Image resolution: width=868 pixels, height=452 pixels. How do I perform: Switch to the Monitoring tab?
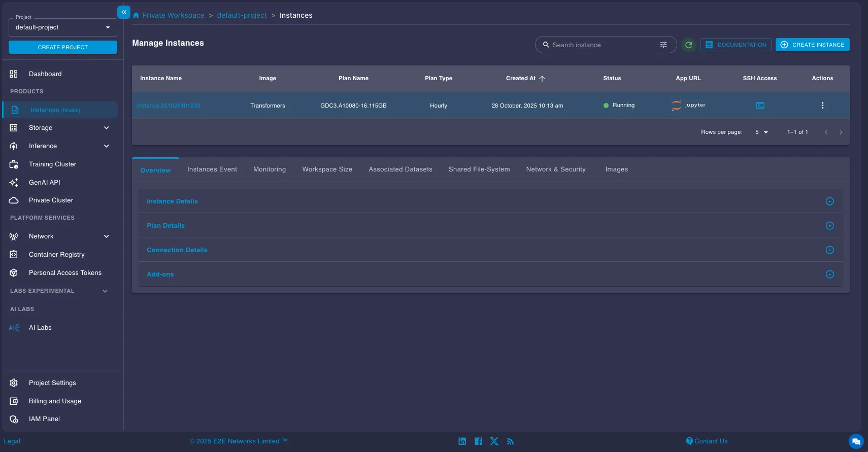270,169
